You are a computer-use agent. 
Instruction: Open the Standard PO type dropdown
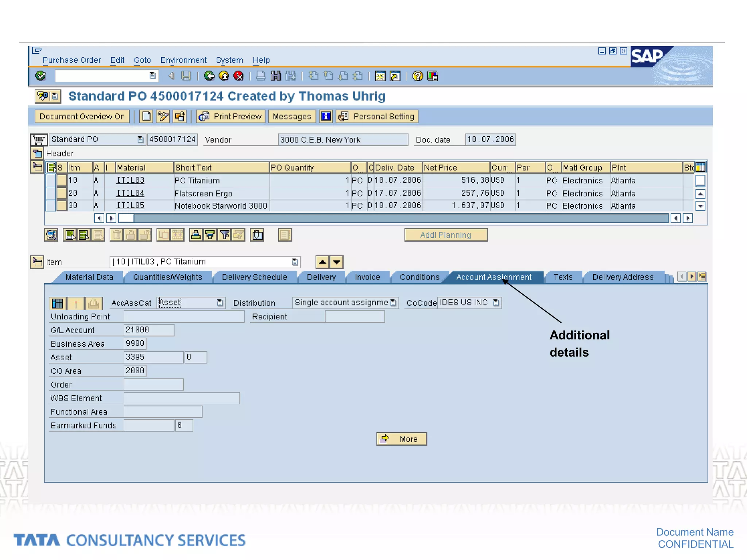pos(140,140)
